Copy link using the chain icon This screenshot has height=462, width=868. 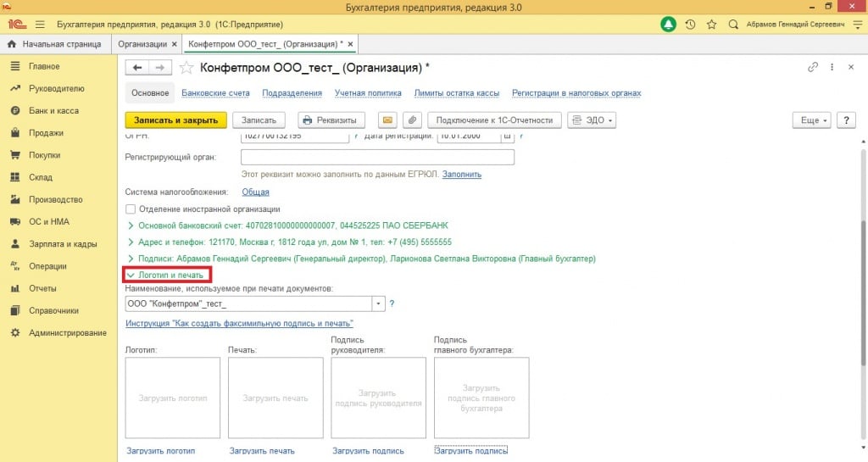pos(813,67)
